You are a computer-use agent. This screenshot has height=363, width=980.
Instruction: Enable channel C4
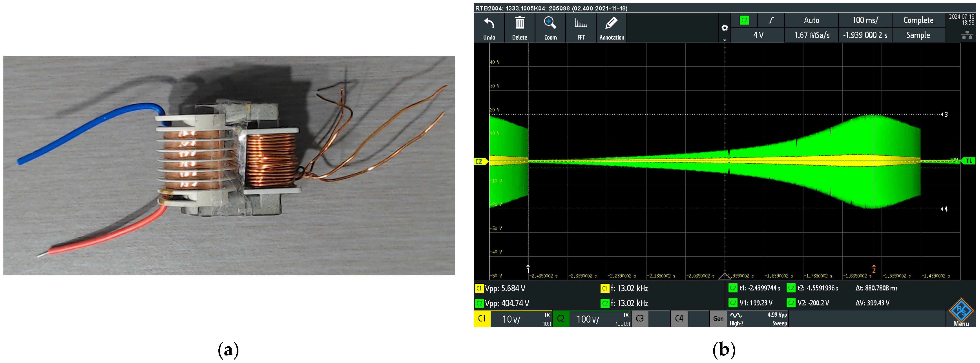pos(679,318)
